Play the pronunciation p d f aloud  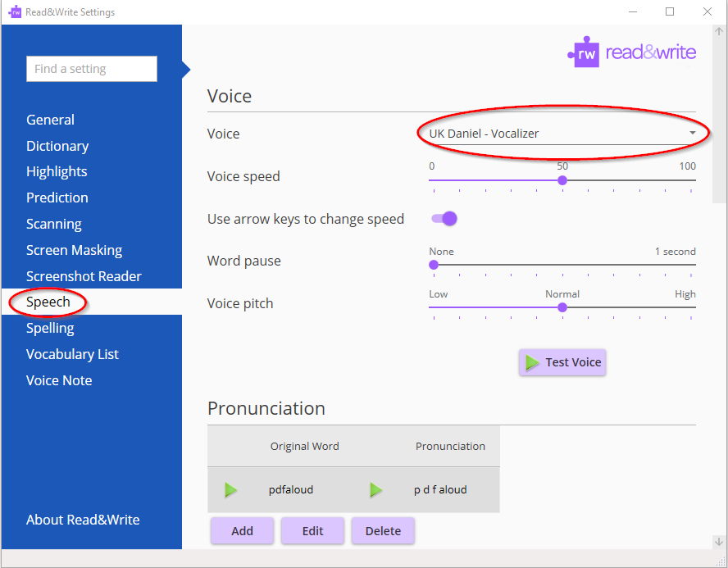pyautogui.click(x=376, y=489)
